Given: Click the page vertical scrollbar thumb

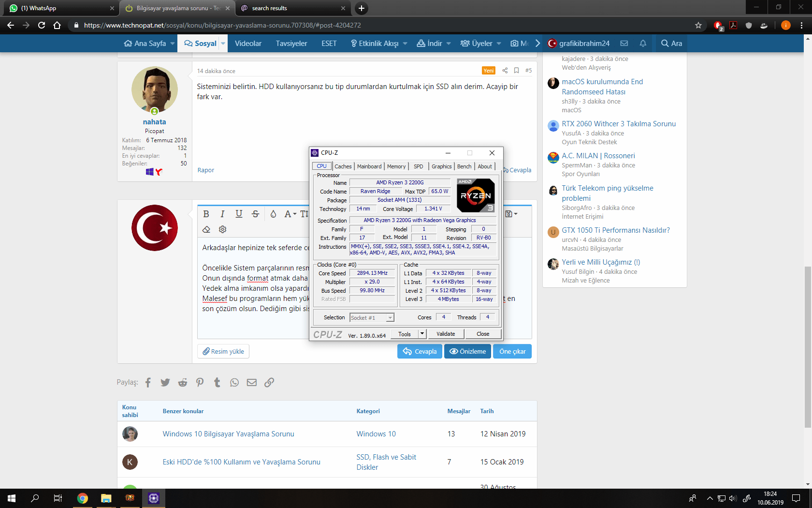Looking at the screenshot, I should (x=808, y=347).
